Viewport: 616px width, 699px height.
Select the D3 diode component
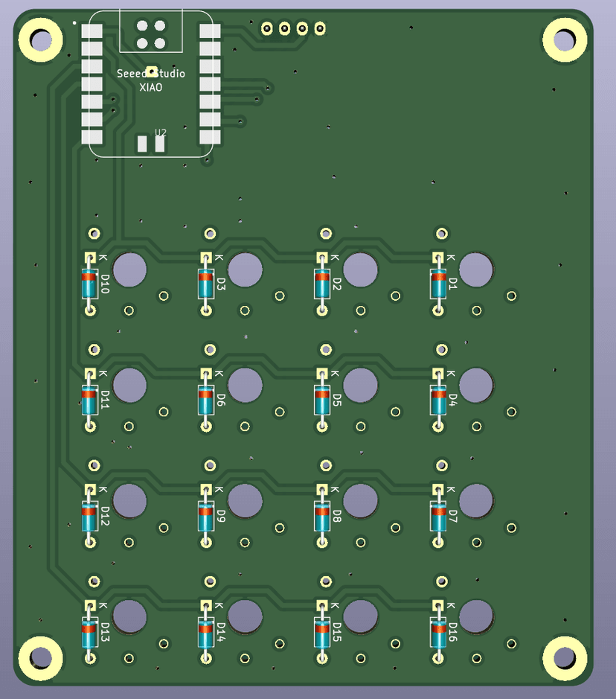206,284
